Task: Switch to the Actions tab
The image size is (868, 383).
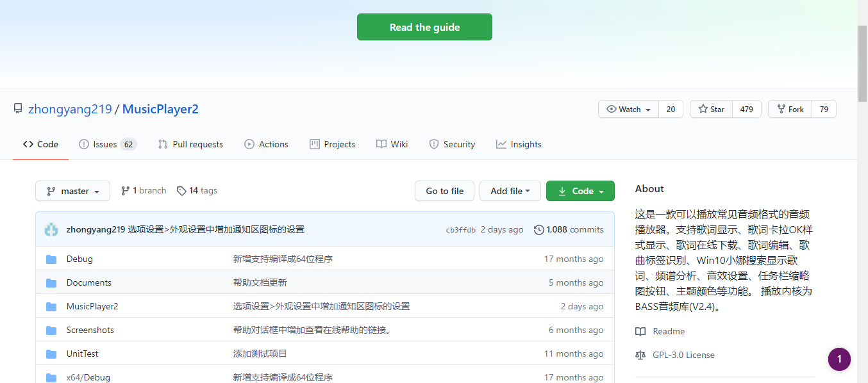Action: tap(266, 144)
